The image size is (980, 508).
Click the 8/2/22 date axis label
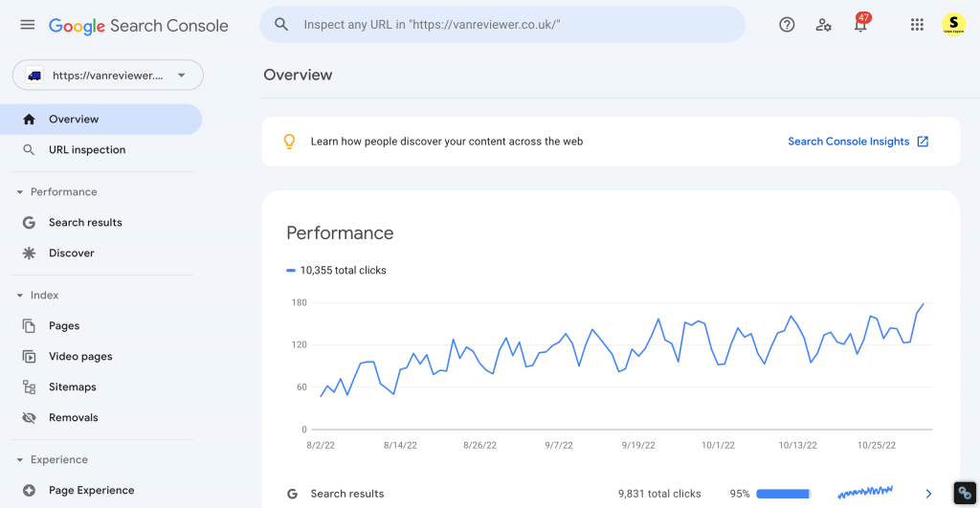pyautogui.click(x=321, y=446)
